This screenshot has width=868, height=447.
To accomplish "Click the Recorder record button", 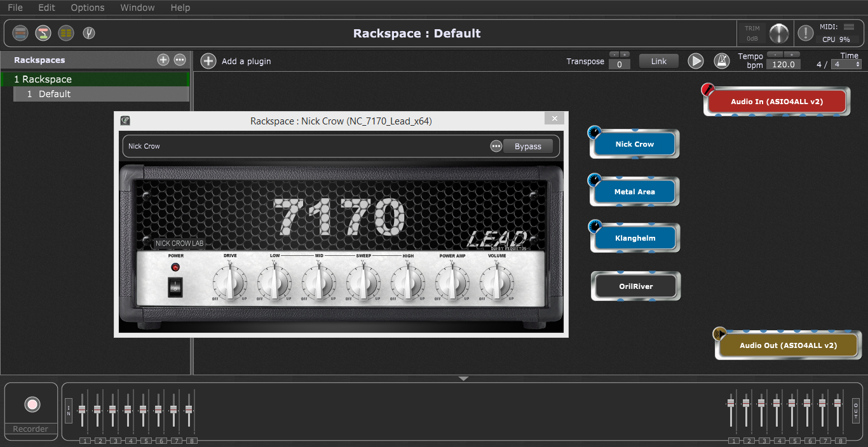I will (32, 404).
